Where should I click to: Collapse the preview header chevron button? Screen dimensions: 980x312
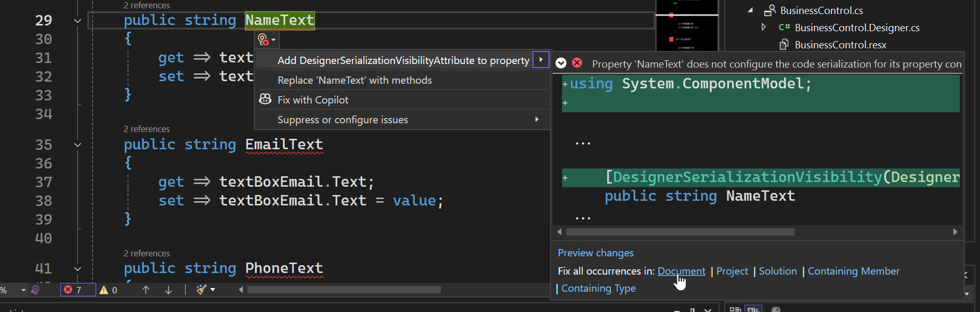click(561, 63)
